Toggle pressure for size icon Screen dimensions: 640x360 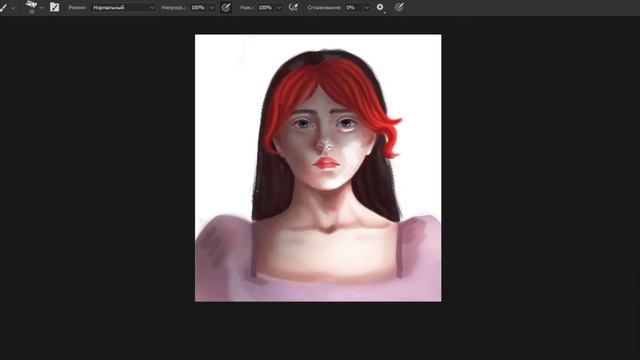coord(399,7)
